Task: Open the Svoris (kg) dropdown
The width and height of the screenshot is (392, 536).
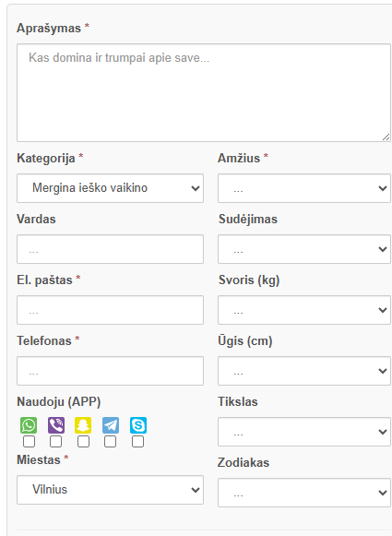Action: (304, 310)
